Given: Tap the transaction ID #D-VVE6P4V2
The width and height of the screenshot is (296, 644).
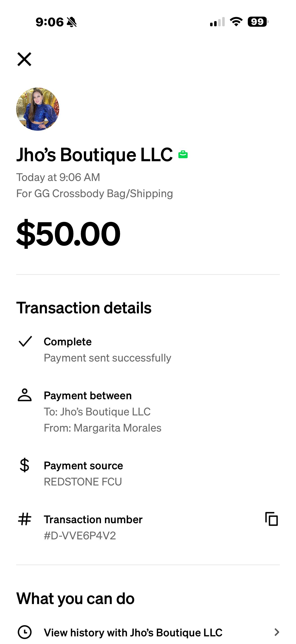Looking at the screenshot, I should point(80,536).
